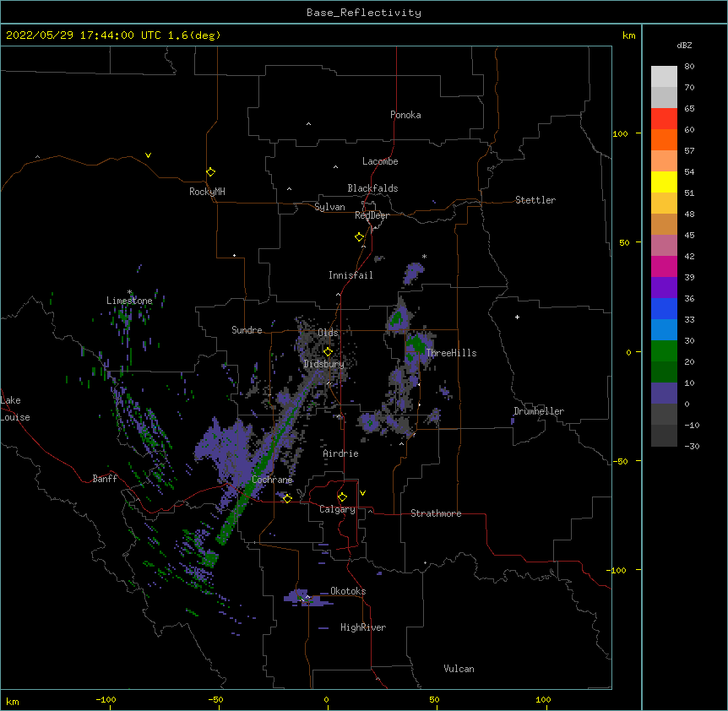Screen dimensions: 728x711
Task: Select the Vulcan label
Action: 459,669
